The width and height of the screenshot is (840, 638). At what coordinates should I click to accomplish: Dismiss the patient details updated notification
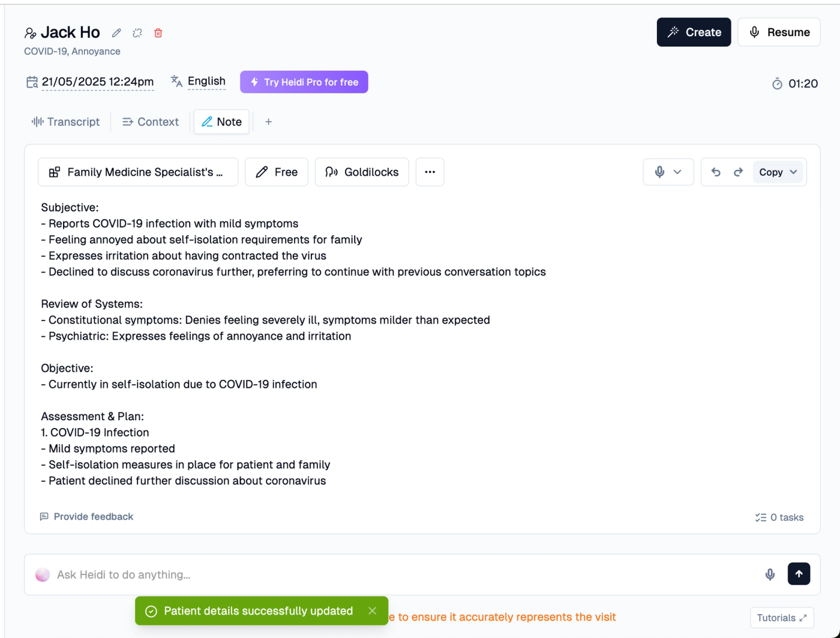tap(372, 611)
